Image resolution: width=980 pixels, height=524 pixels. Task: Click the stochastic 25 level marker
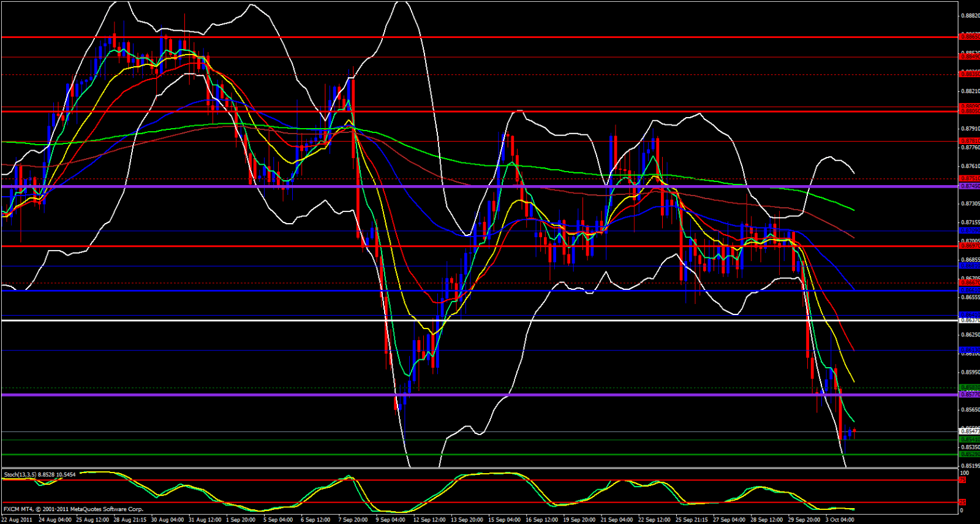point(963,503)
